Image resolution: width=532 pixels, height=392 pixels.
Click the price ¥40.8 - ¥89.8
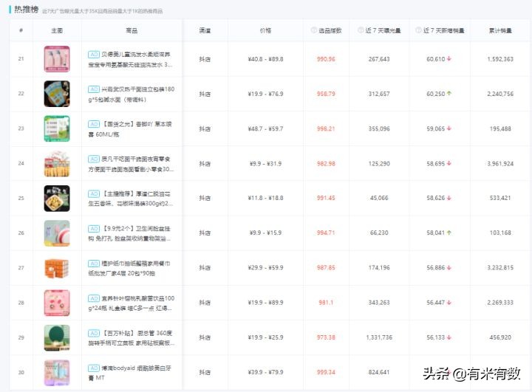click(x=266, y=59)
